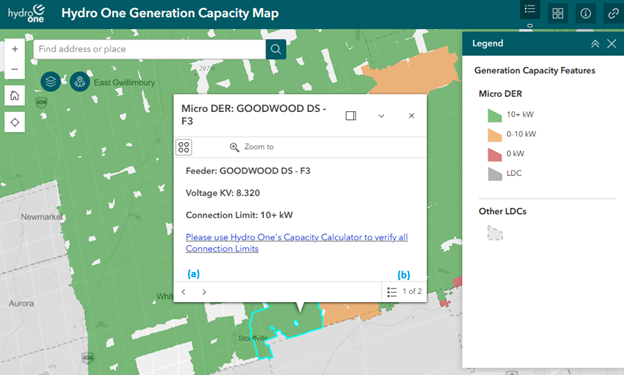This screenshot has height=375, width=624.
Task: Dock the GOODWOOD DS popup to the side
Action: point(351,116)
